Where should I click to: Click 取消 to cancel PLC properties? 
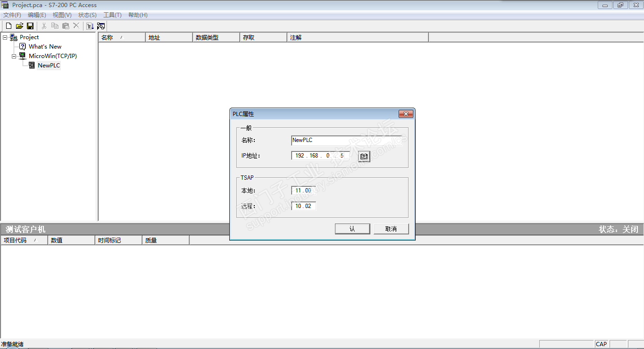coord(391,229)
